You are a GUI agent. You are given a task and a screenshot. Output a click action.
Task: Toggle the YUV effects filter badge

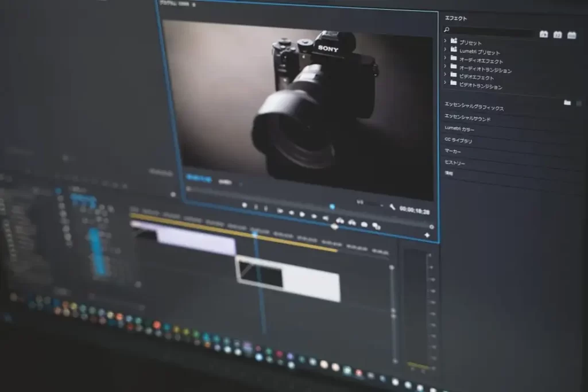tap(571, 35)
